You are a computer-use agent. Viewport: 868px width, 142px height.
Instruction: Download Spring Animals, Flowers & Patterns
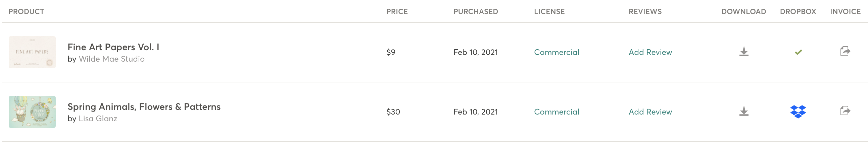point(744,111)
